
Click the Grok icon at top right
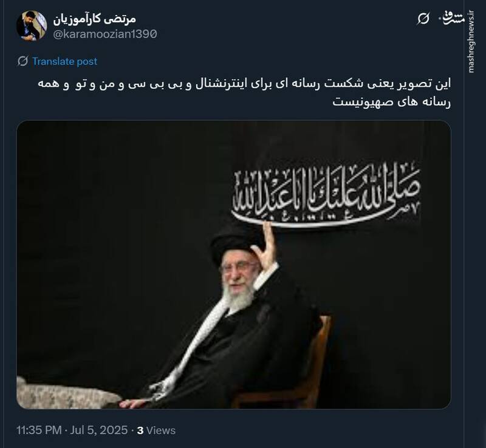click(x=423, y=19)
